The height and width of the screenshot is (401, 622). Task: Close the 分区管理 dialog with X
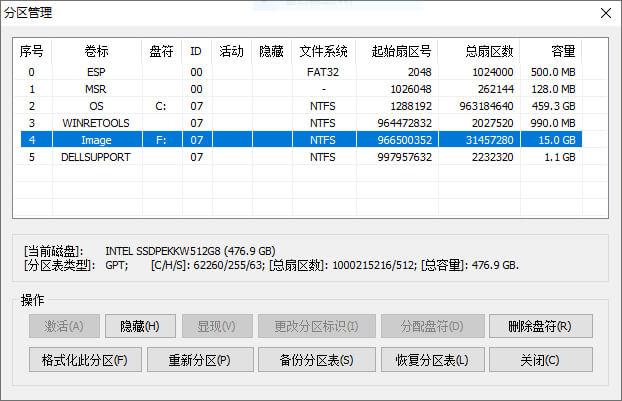[x=606, y=13]
